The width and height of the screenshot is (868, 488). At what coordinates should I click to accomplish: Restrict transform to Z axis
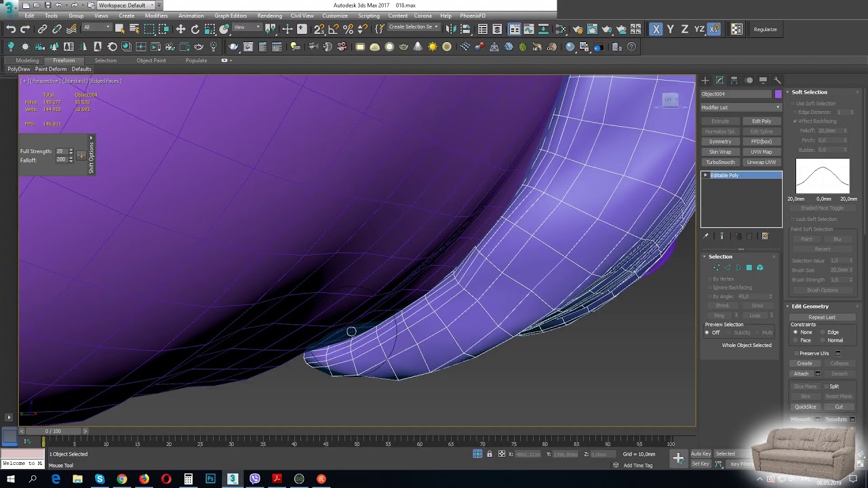point(685,29)
